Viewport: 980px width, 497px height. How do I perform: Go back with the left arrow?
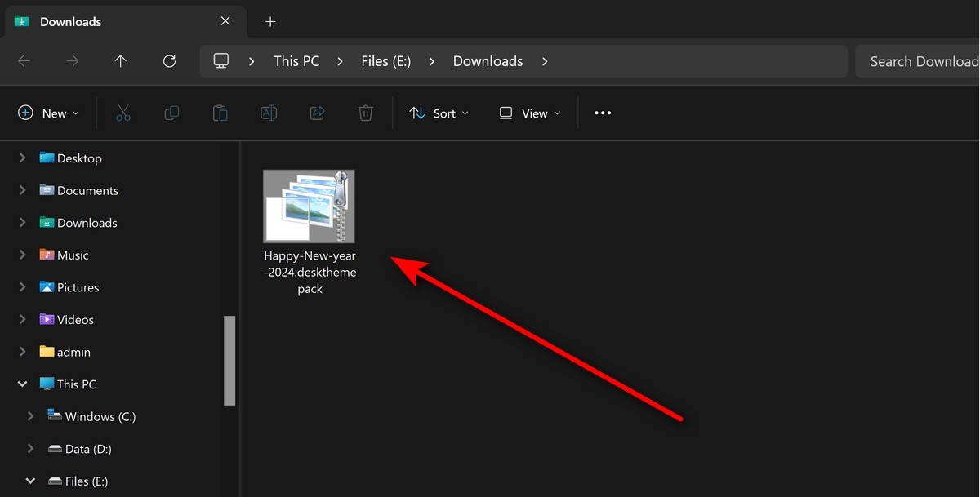click(x=24, y=61)
